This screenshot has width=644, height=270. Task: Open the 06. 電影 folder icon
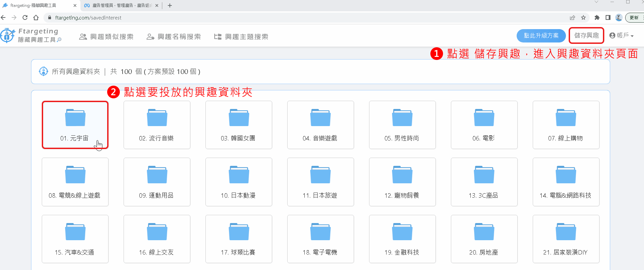pos(484,118)
